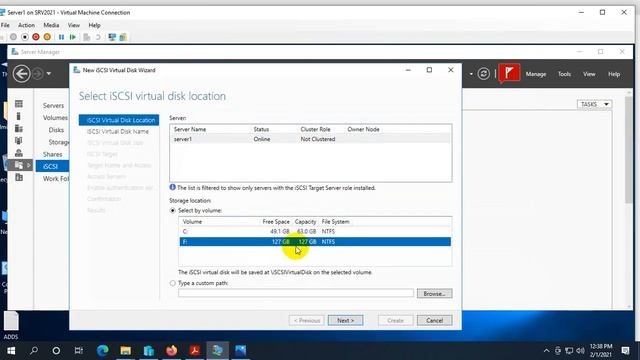Click the orange Save VM state icon
The image size is (640, 360).
(47, 37)
